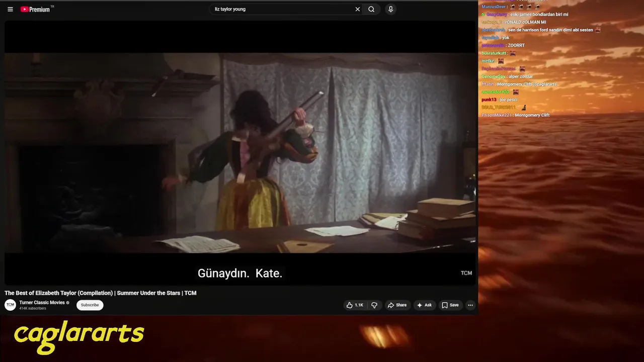The image size is (644, 362).
Task: Save the video to a playlist
Action: pos(450,305)
